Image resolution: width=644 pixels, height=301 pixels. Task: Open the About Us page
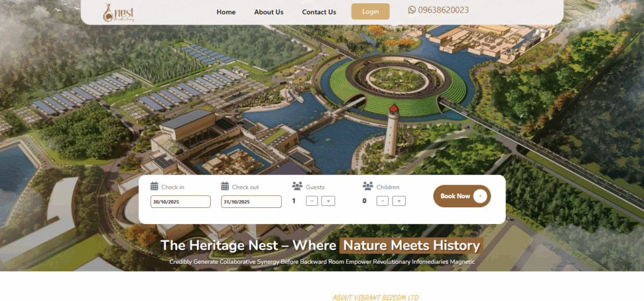[269, 12]
